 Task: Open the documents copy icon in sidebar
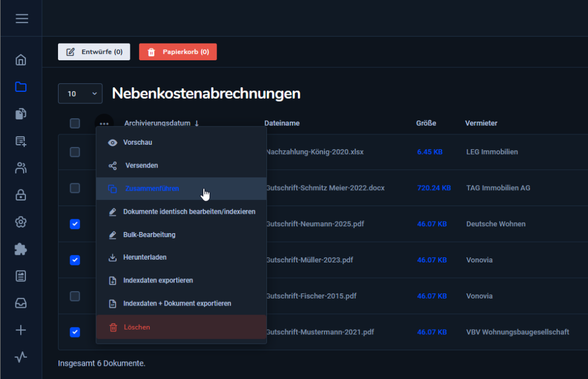coord(21,114)
